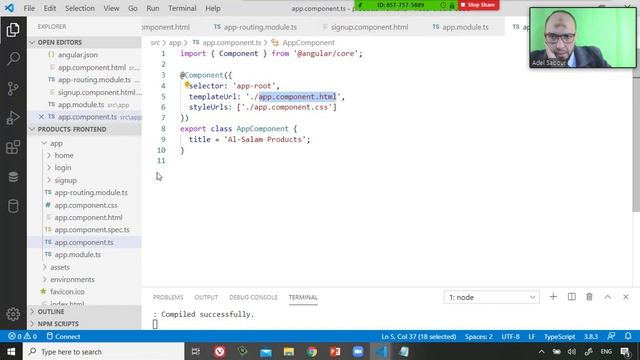Open Task View on the taskbar
Viewport: 640px width, 360px height.
click(x=196, y=351)
